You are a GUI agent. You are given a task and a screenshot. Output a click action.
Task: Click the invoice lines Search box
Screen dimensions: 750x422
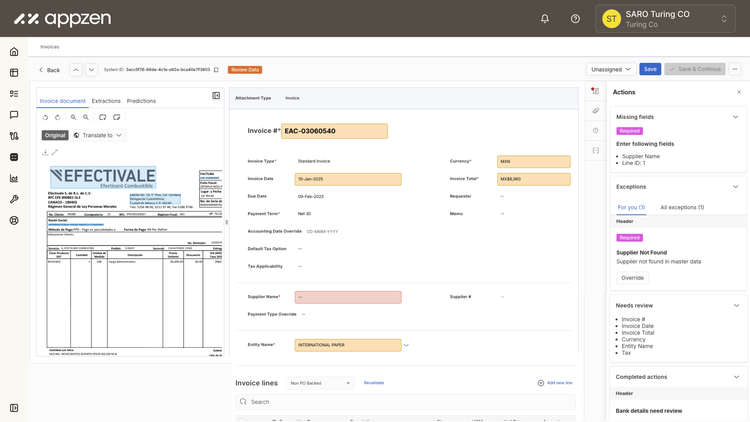[405, 402]
